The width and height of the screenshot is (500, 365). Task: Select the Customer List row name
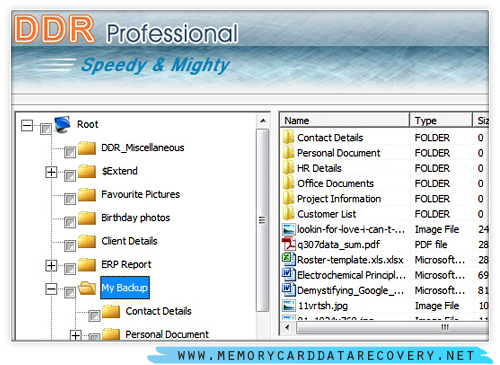click(327, 214)
